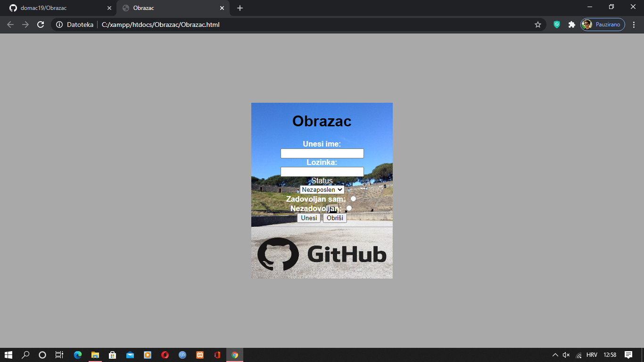This screenshot has height=362, width=644.
Task: Reload the current page
Action: 41,25
